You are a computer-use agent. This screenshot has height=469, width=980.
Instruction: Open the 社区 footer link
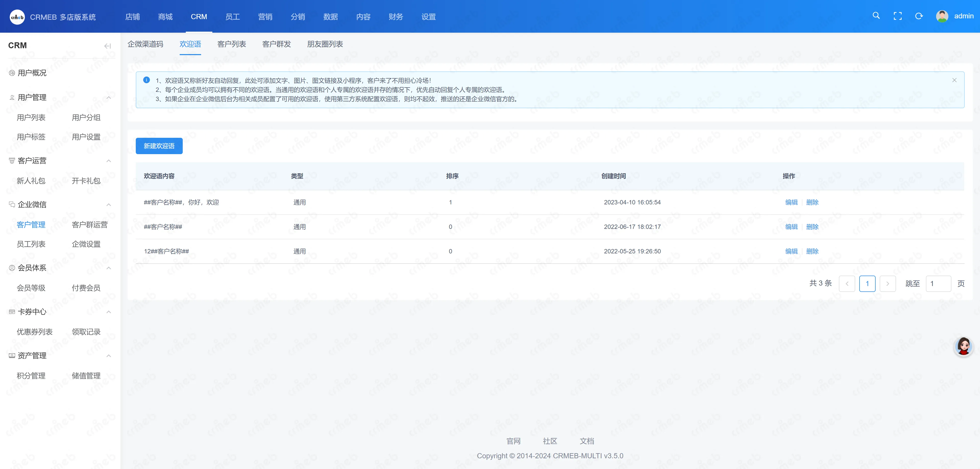tap(550, 441)
